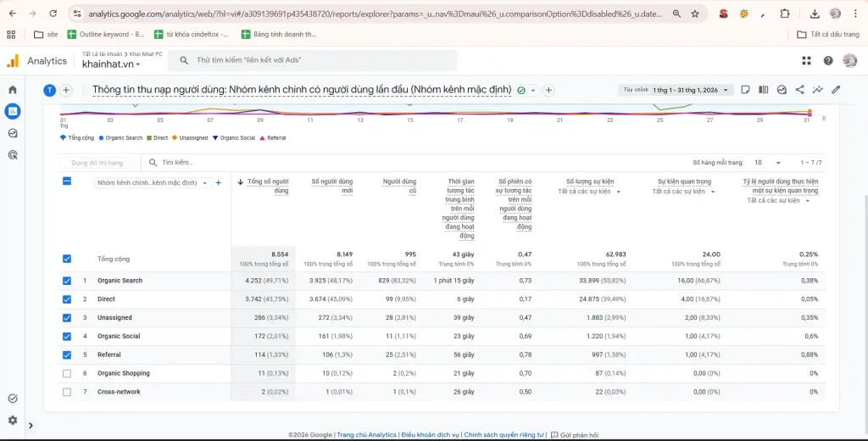Click the edit comparisons columns icon
Viewport: 868px width, 441px height.
[x=764, y=90]
